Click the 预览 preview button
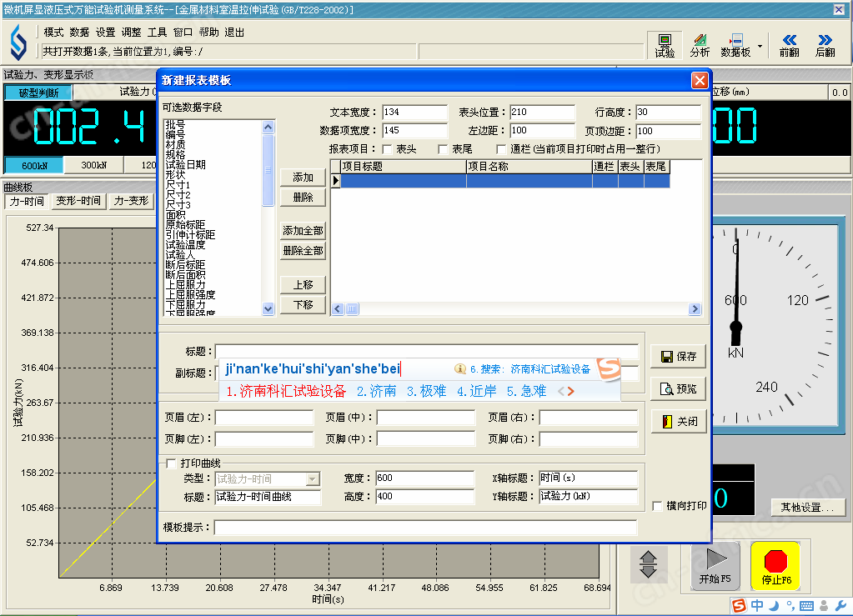This screenshot has width=853, height=616. point(679,389)
